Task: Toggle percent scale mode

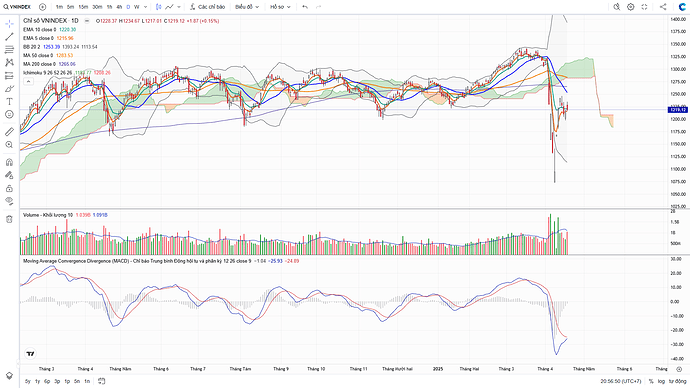Action: point(651,381)
